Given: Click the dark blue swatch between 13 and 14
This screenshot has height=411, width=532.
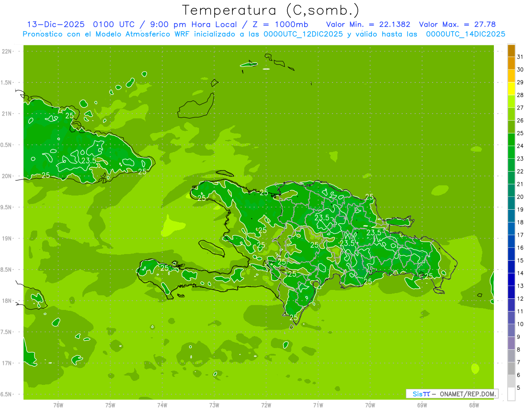Looking at the screenshot, I should click(x=511, y=280).
